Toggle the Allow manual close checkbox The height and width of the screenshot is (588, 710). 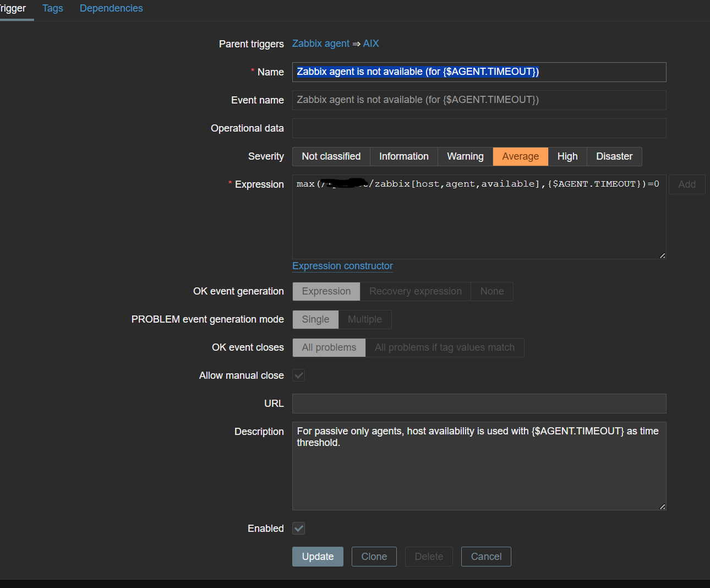click(x=299, y=375)
